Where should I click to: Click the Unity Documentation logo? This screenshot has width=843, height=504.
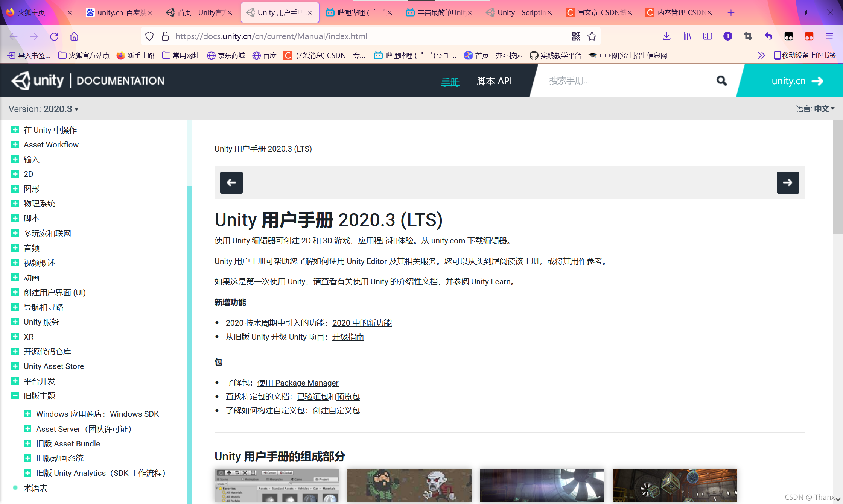click(x=88, y=80)
